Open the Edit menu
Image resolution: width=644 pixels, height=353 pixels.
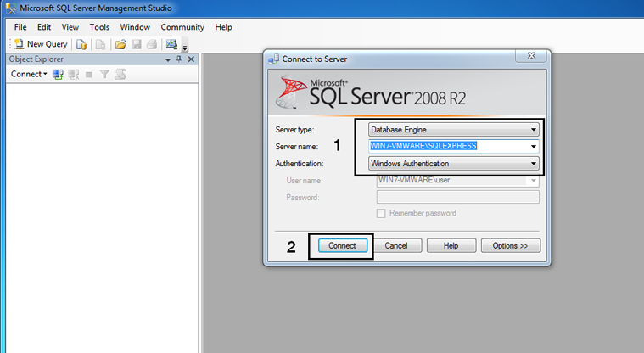coord(44,27)
